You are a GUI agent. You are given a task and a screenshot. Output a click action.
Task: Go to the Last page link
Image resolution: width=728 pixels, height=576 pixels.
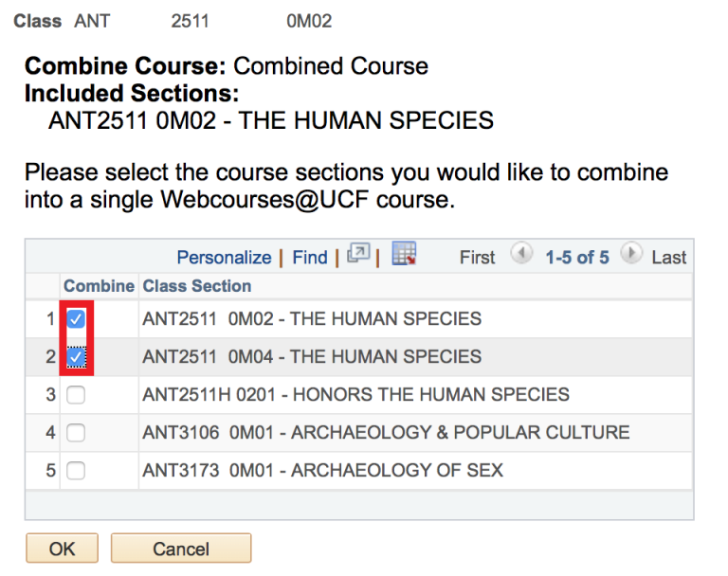tap(669, 258)
